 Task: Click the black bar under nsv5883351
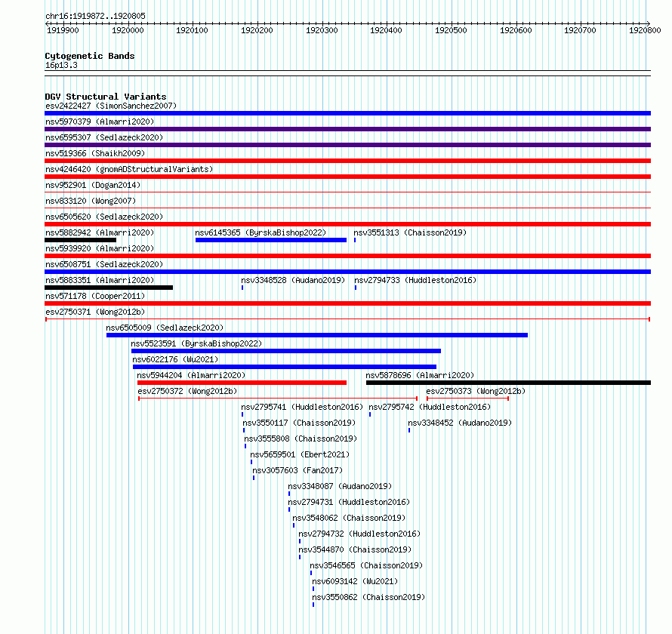point(109,288)
